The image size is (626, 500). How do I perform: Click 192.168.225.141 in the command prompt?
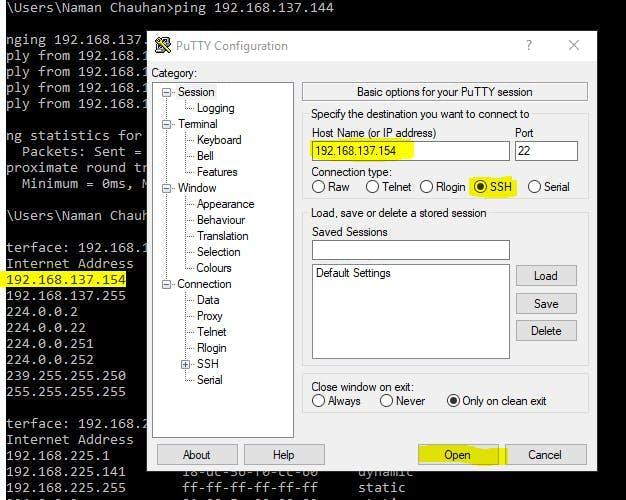pos(66,471)
